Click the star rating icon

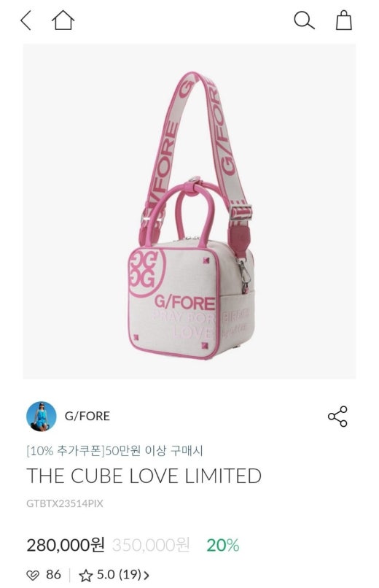point(86,575)
